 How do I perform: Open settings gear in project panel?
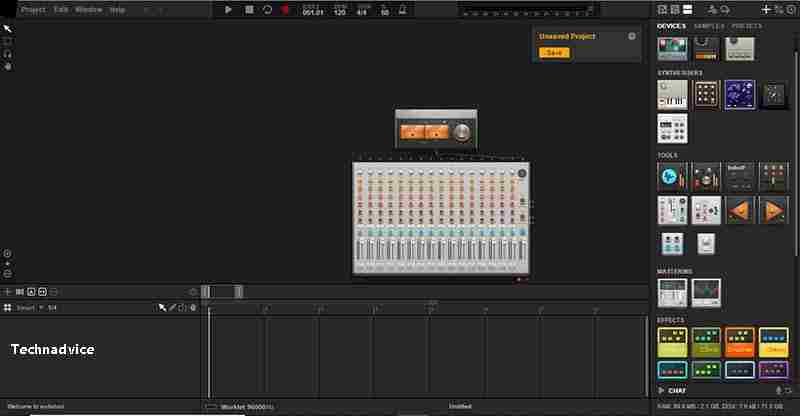click(x=632, y=36)
